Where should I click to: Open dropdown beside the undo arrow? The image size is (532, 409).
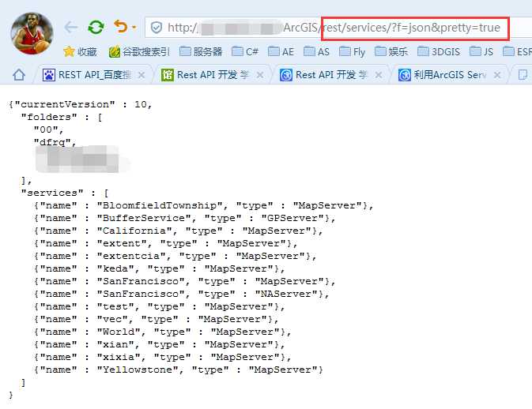[x=134, y=28]
